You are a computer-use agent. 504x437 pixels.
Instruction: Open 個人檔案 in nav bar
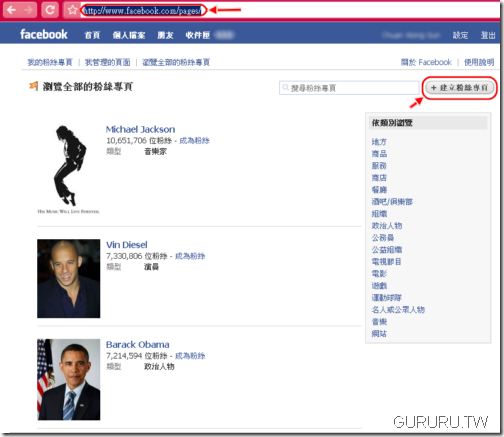[129, 35]
